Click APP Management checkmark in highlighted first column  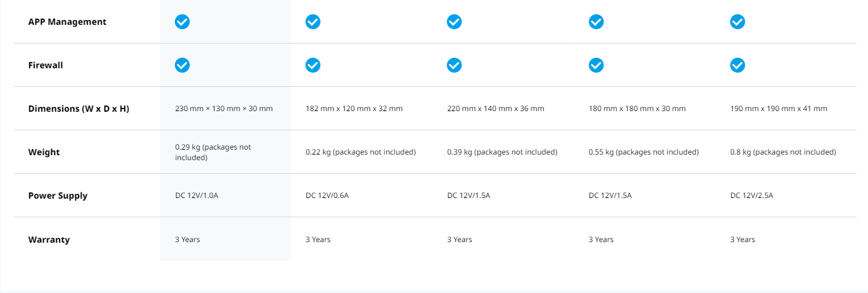click(182, 22)
